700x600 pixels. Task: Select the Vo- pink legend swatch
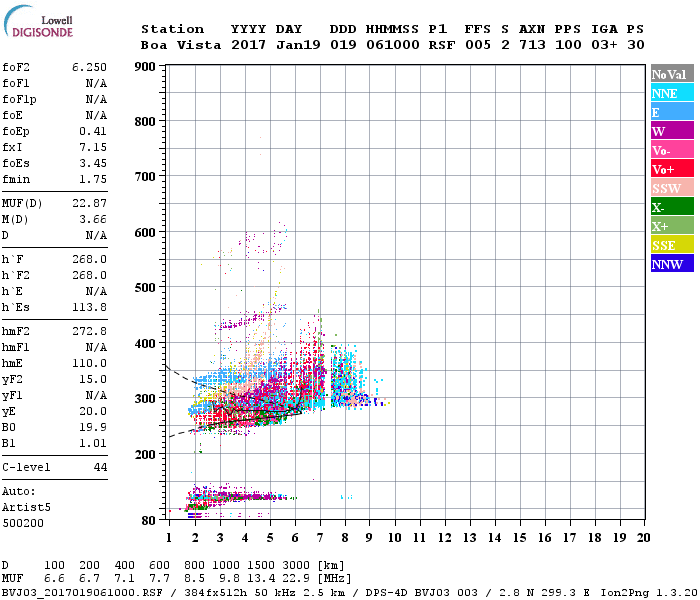[672, 150]
